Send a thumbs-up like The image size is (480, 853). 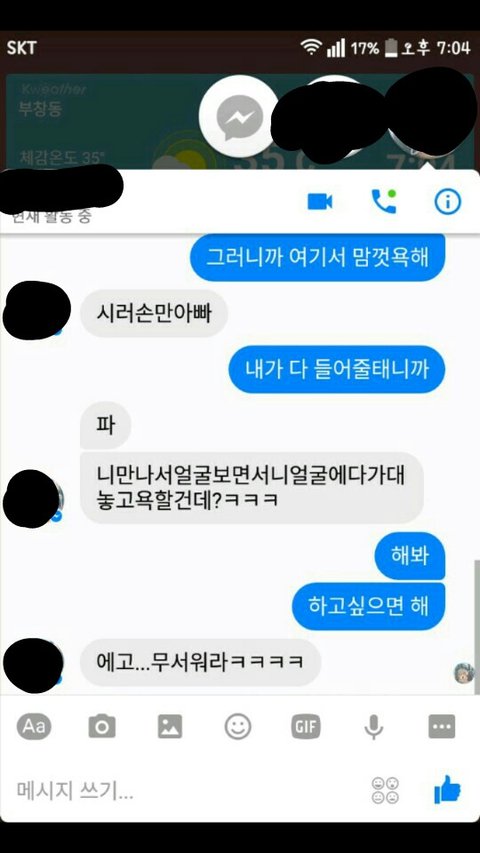[447, 790]
